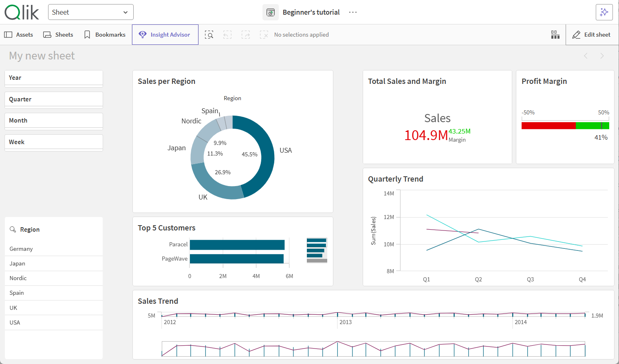619x364 pixels.
Task: Select Spain in the Region list
Action: [x=54, y=293]
